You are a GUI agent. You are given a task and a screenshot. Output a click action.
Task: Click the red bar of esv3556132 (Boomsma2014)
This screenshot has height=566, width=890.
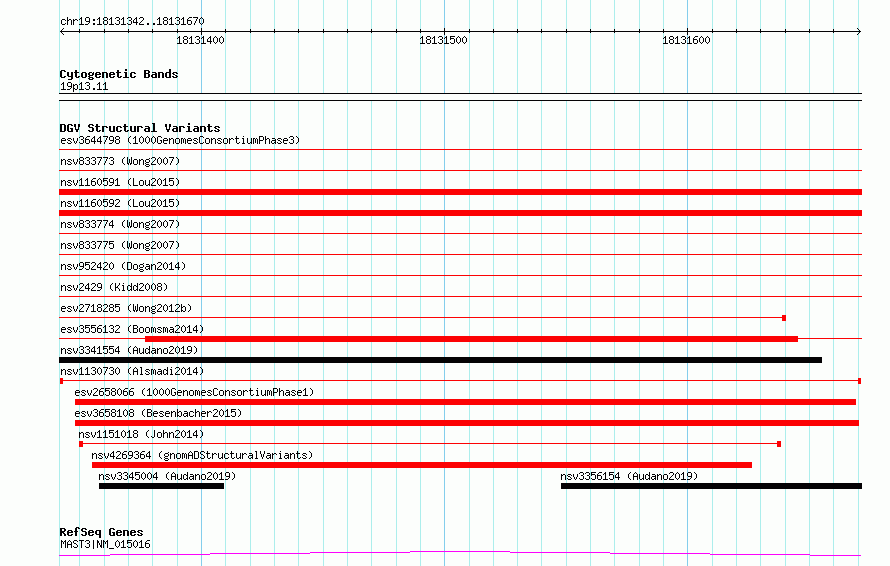tap(471, 339)
